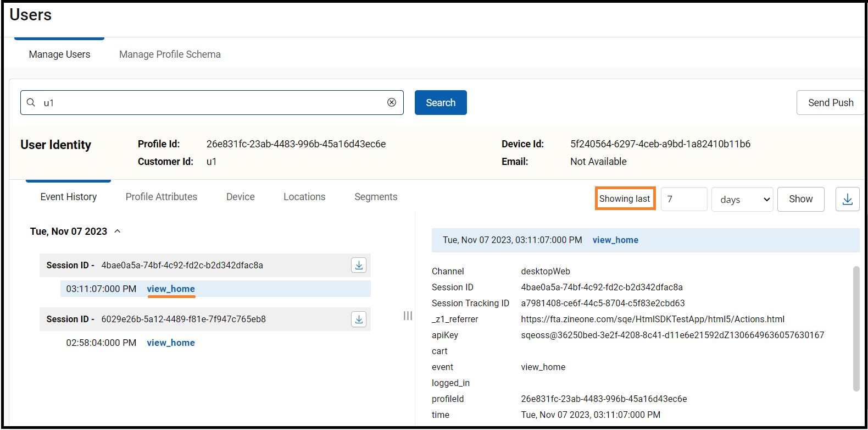Open the days unit dropdown
868x430 pixels.
point(742,199)
